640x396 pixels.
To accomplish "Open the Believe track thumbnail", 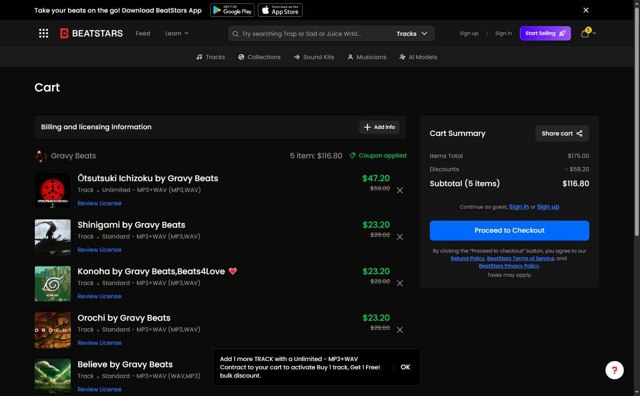I will coord(53,376).
